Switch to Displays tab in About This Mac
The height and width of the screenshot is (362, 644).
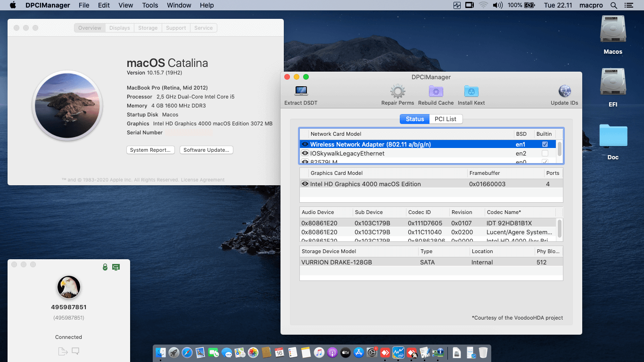pos(120,28)
